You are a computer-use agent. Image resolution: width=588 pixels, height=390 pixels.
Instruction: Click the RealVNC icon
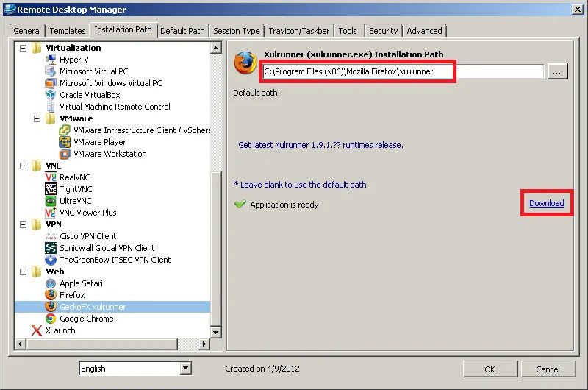pos(51,177)
